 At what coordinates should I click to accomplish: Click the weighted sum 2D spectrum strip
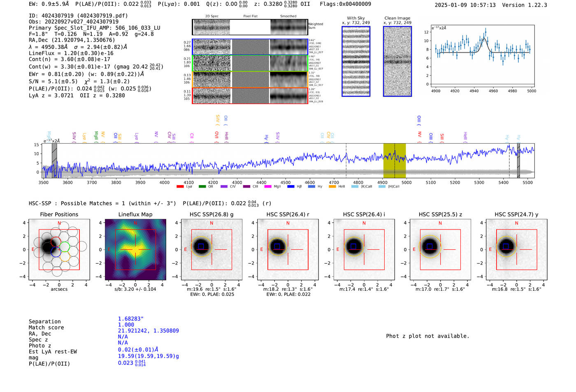(250, 27)
